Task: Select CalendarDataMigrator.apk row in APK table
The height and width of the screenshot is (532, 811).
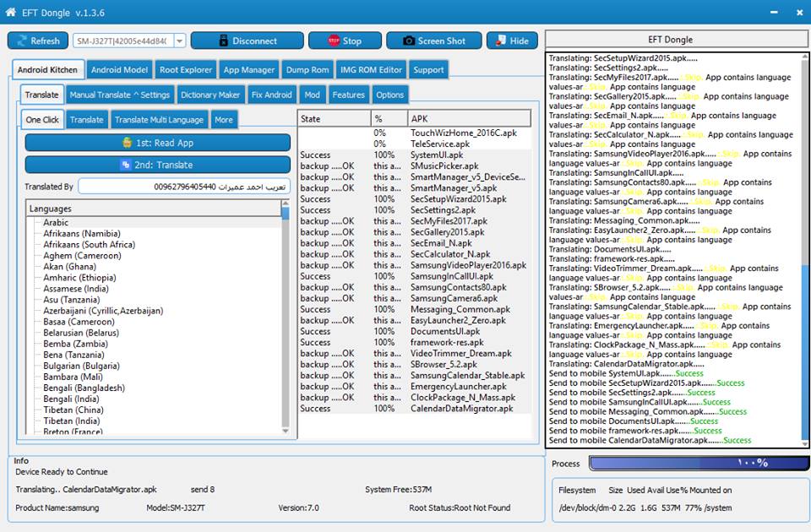Action: [415, 409]
